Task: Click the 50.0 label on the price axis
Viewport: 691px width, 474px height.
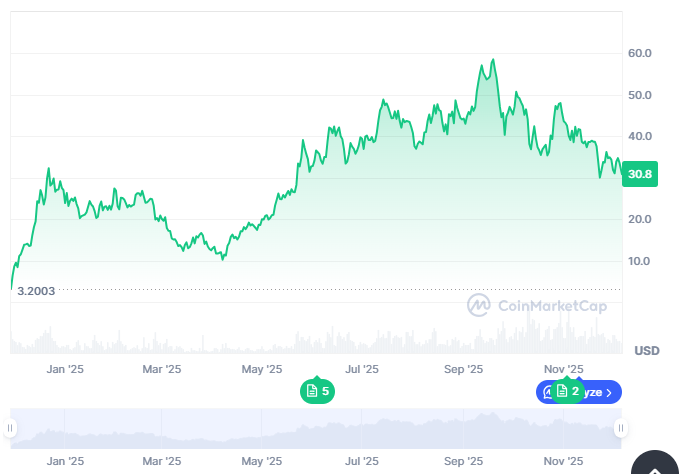Action: [640, 95]
